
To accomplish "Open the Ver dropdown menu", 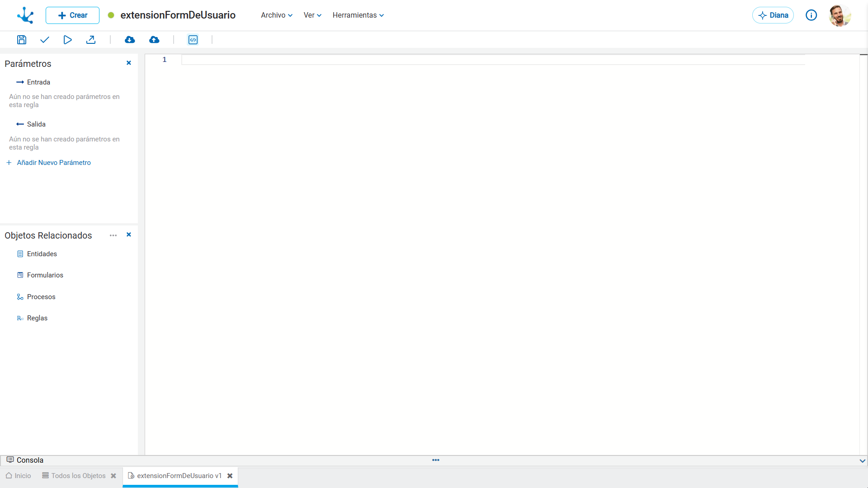I will (x=312, y=15).
